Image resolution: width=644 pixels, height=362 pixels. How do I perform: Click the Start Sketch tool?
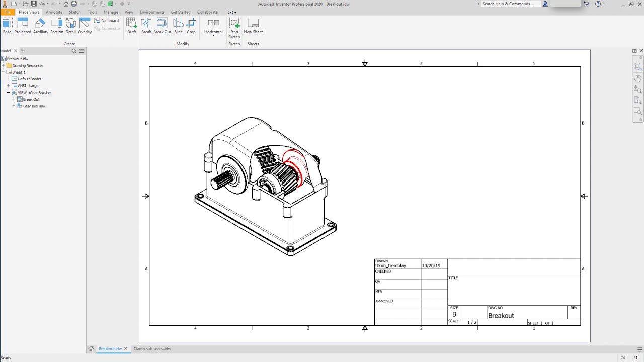click(234, 28)
